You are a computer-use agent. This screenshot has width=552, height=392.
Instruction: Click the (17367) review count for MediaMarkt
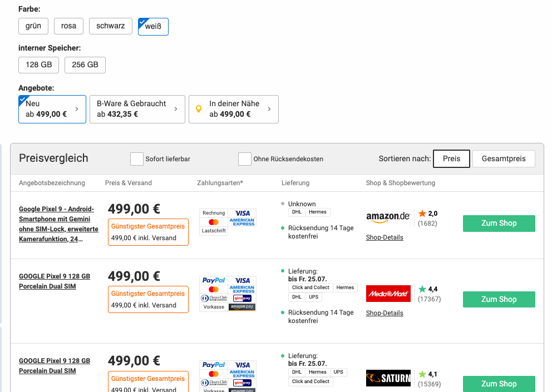click(x=430, y=299)
